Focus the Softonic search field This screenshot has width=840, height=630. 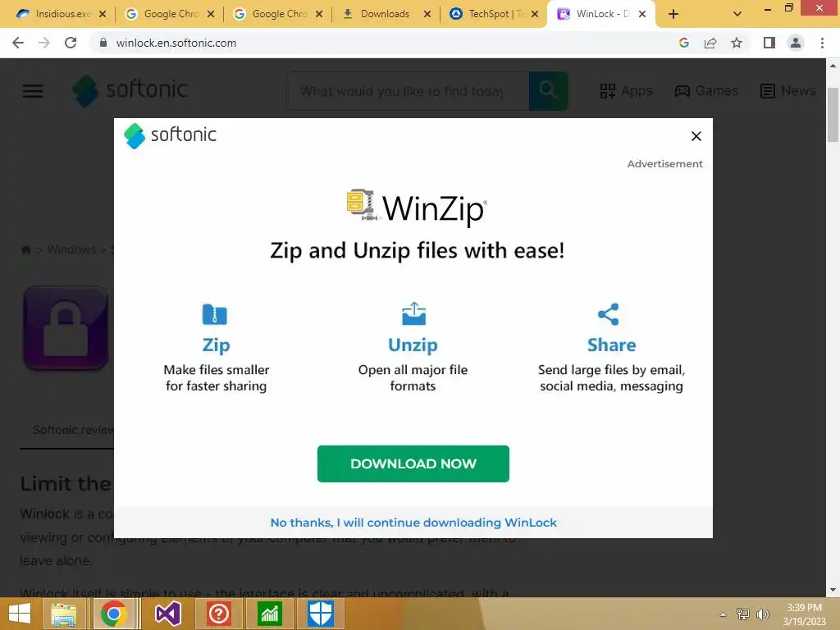coord(408,91)
